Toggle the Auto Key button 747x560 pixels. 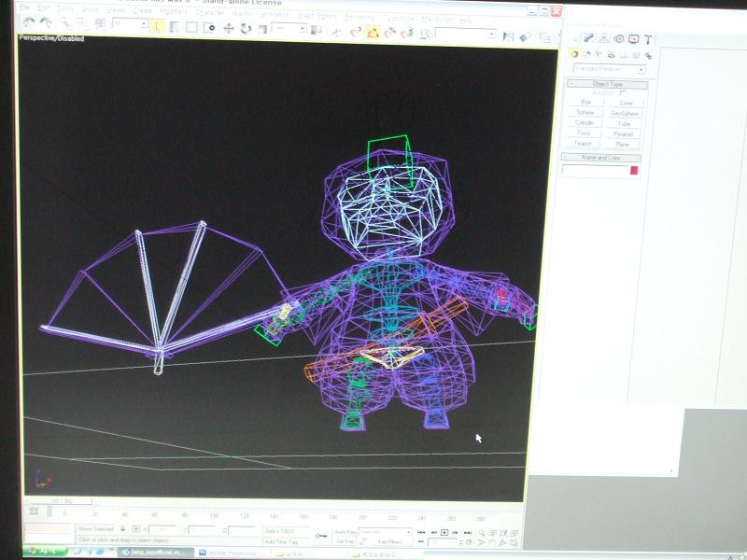point(345,532)
